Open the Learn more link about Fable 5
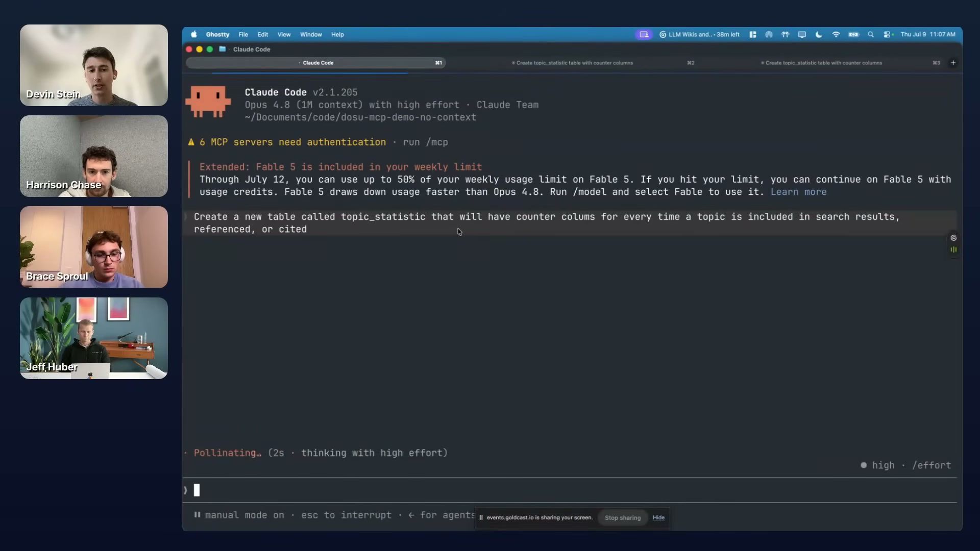The width and height of the screenshot is (980, 551). [798, 192]
